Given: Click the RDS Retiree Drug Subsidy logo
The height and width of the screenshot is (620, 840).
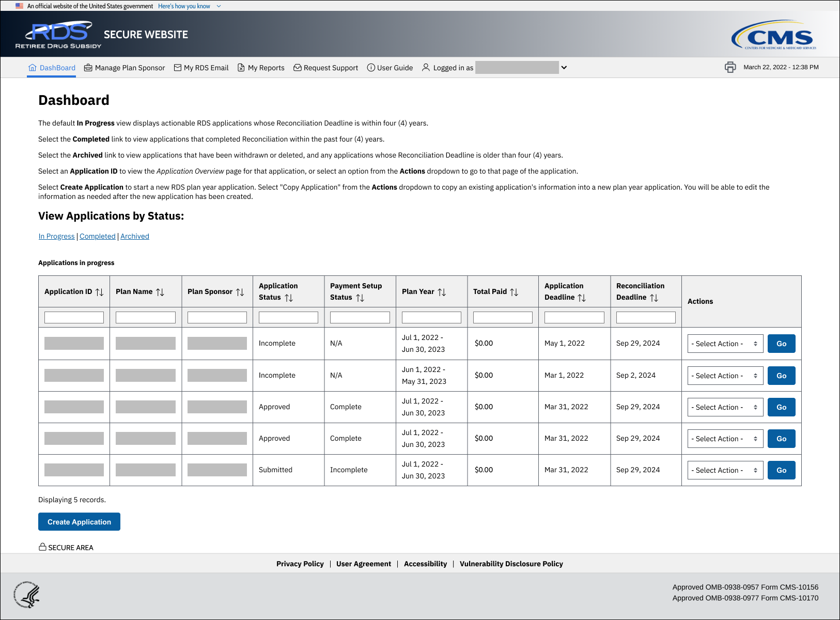Looking at the screenshot, I should pyautogui.click(x=58, y=35).
